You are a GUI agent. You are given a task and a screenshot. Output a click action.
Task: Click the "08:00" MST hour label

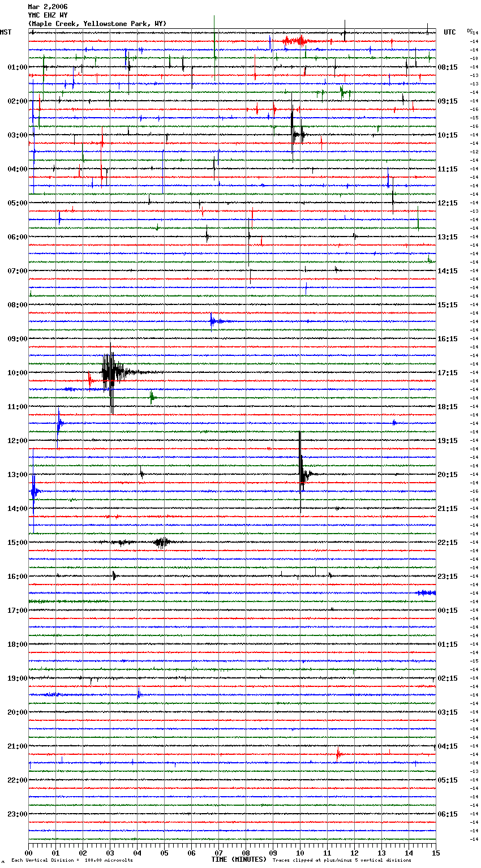pos(18,305)
